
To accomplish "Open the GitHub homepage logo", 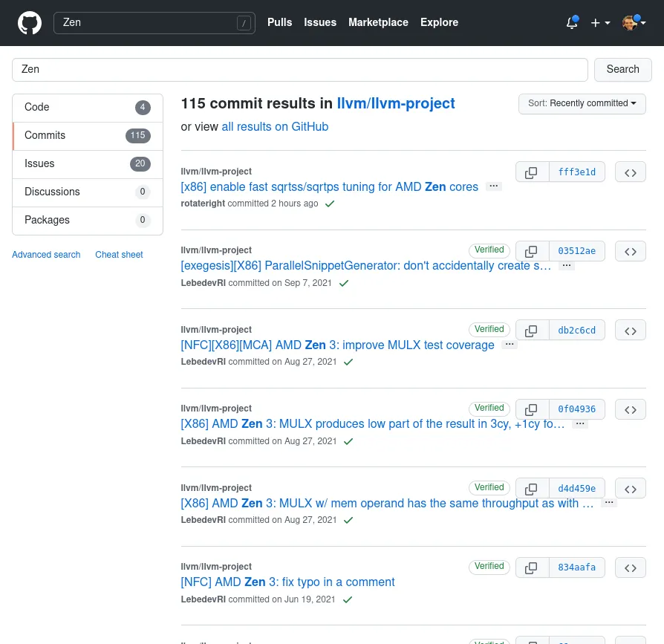I will point(30,22).
